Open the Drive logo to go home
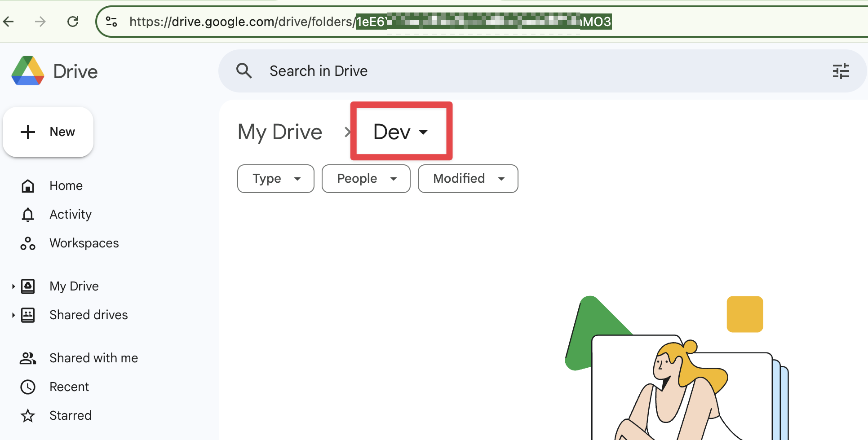Screen dimensions: 868x440 point(28,70)
